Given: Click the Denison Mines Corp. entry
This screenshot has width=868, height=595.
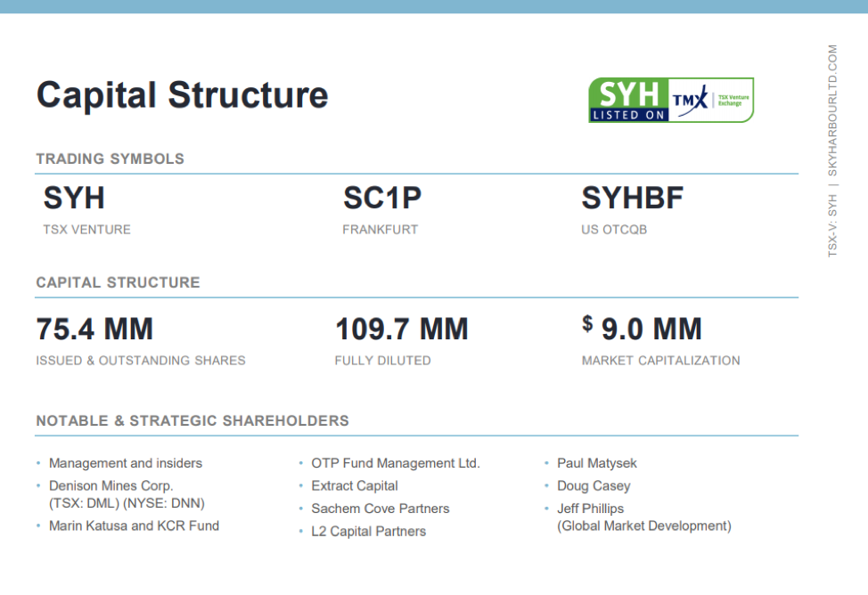Looking at the screenshot, I should click(111, 486).
